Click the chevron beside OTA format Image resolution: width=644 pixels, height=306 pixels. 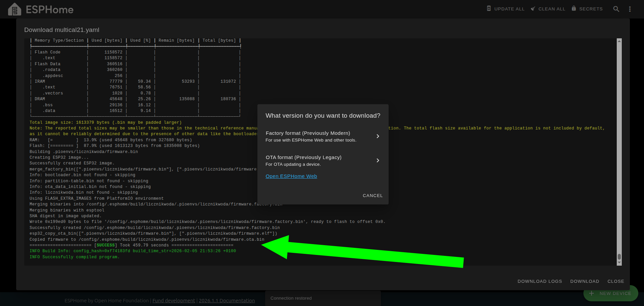378,160
